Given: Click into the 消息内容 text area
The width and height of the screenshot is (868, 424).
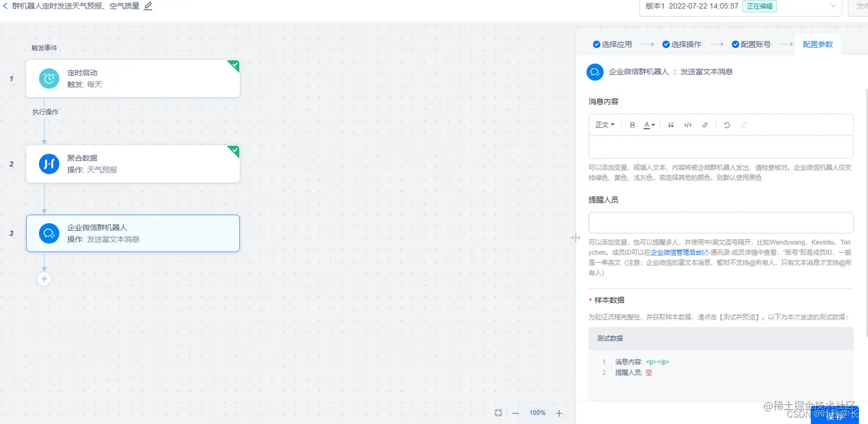Looking at the screenshot, I should pos(720,147).
